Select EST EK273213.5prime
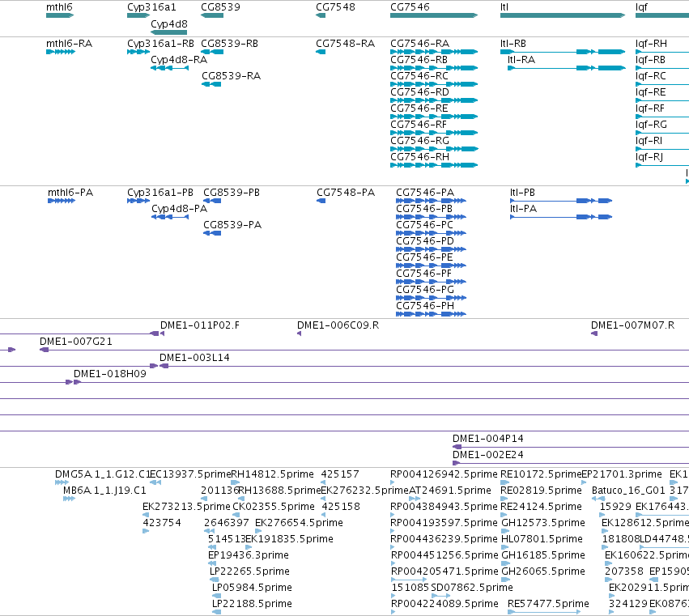The height and width of the screenshot is (616, 689). tap(146, 515)
